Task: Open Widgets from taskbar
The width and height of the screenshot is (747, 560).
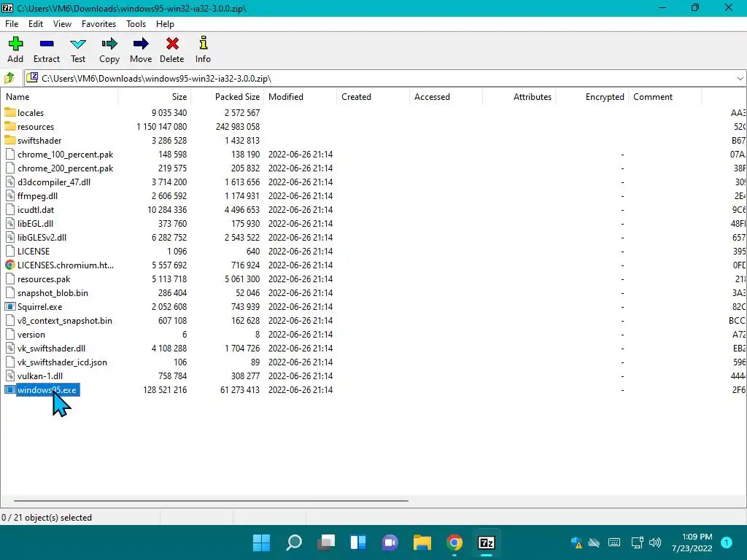Action: click(x=358, y=542)
